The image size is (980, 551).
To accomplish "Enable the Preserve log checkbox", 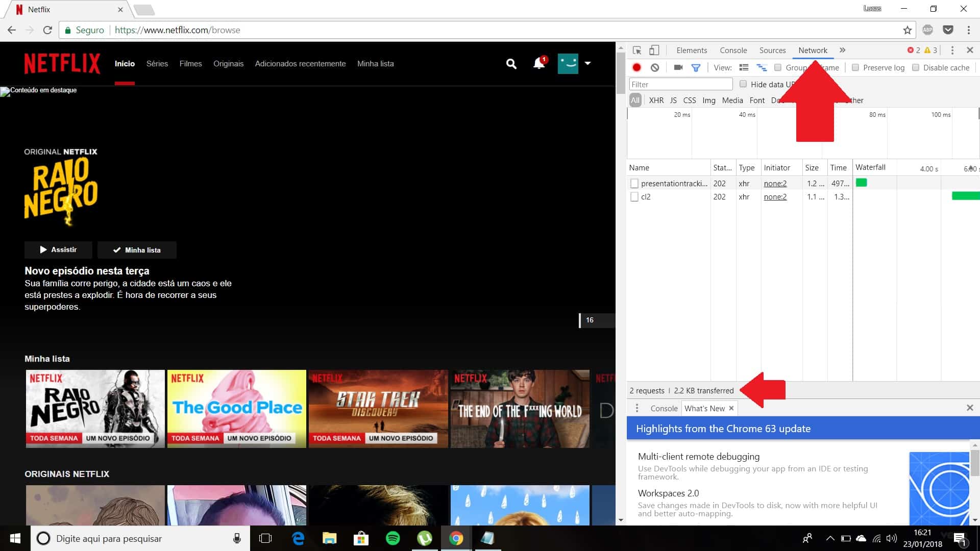I will pyautogui.click(x=855, y=67).
